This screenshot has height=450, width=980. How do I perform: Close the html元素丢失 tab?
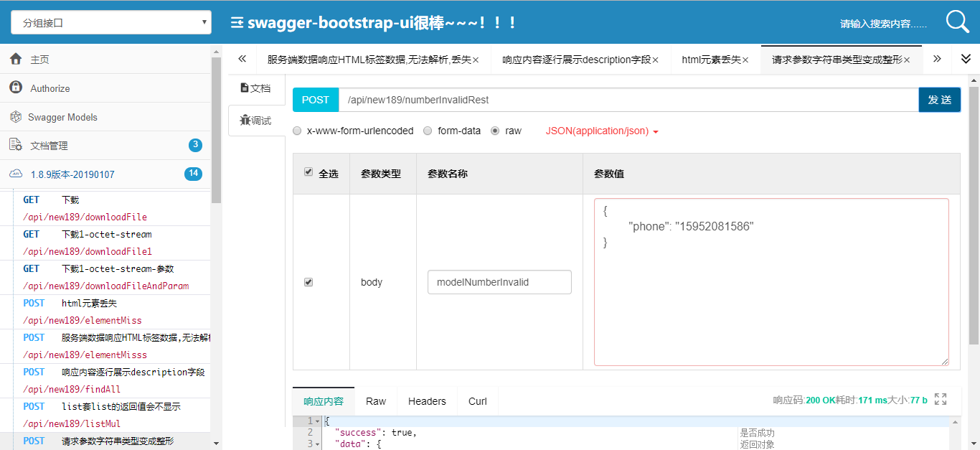point(745,60)
